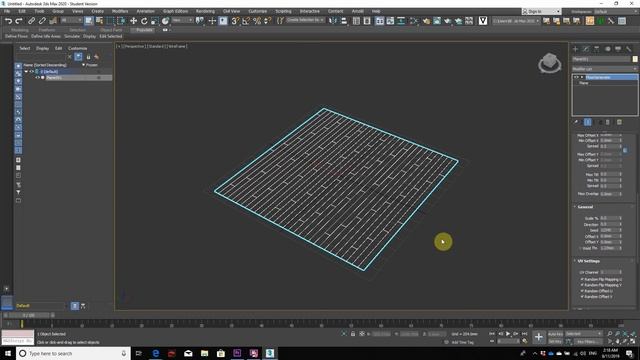Click the Seed value input field
640x360 pixels.
click(x=610, y=230)
